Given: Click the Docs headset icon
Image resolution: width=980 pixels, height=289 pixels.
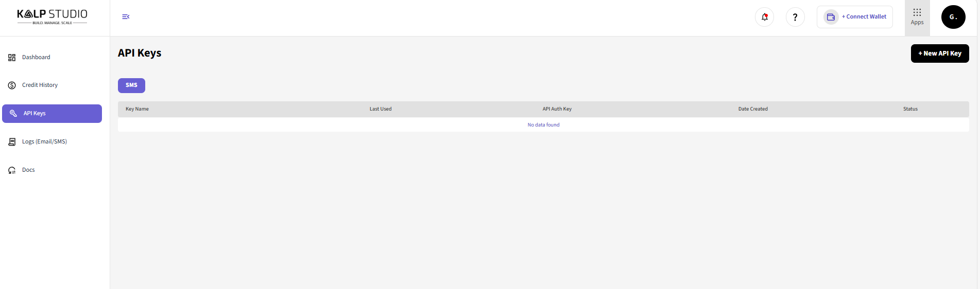Looking at the screenshot, I should click(12, 170).
